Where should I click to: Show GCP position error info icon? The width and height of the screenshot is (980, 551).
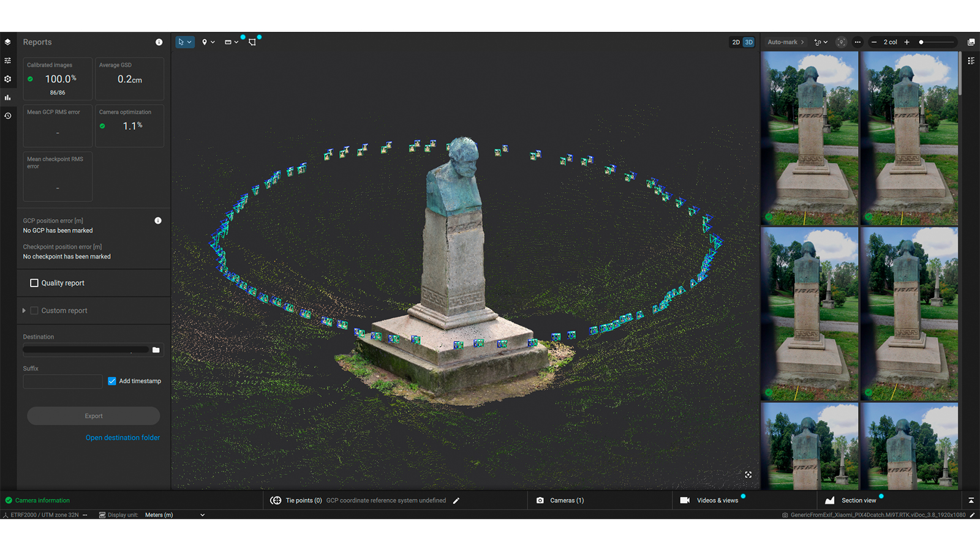pos(158,220)
